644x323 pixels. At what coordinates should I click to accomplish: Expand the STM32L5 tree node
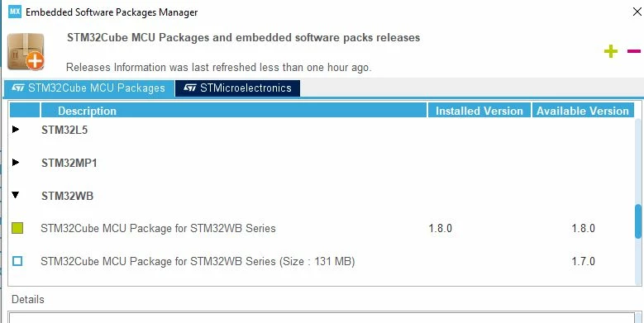click(16, 130)
